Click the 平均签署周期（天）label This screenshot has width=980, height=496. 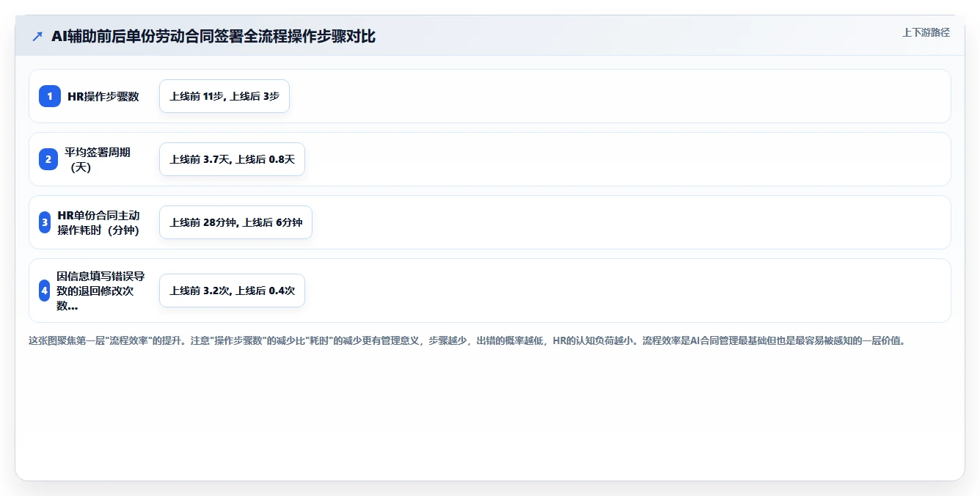click(x=98, y=159)
